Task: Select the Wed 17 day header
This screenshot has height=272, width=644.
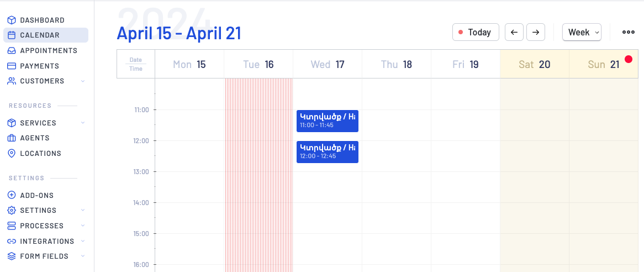Action: point(328,65)
